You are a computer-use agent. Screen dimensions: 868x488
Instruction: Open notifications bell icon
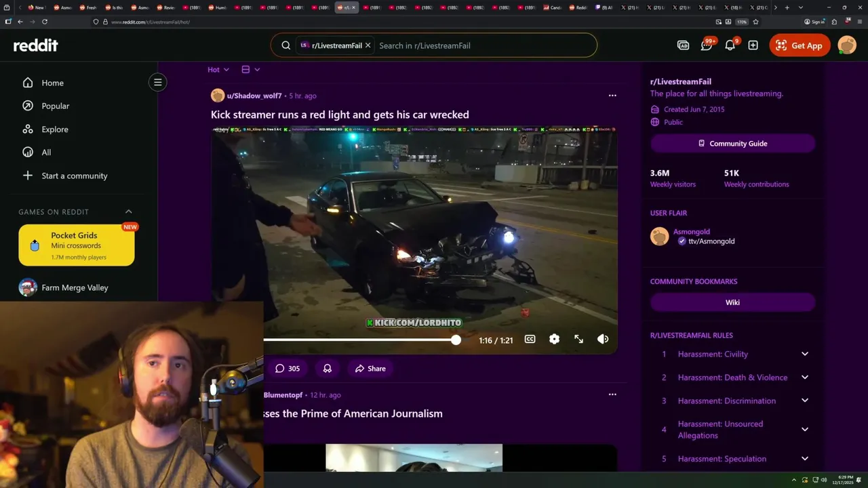pos(730,45)
